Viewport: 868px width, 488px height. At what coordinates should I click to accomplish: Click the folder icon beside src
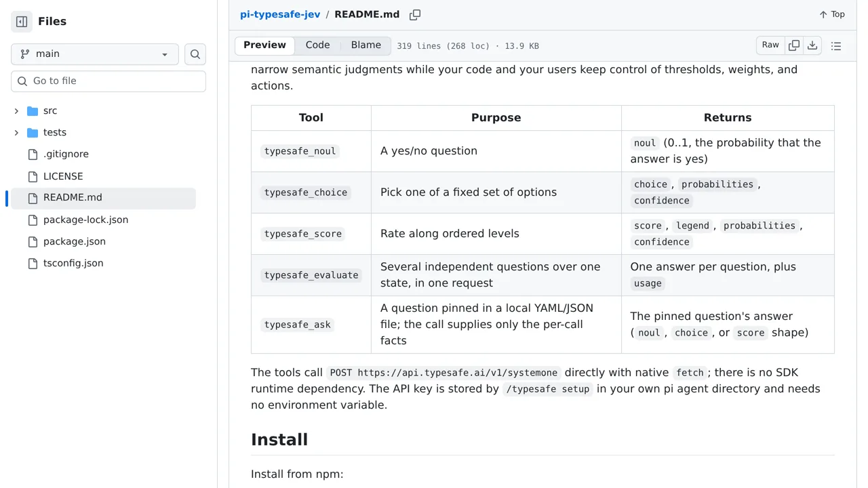33,111
